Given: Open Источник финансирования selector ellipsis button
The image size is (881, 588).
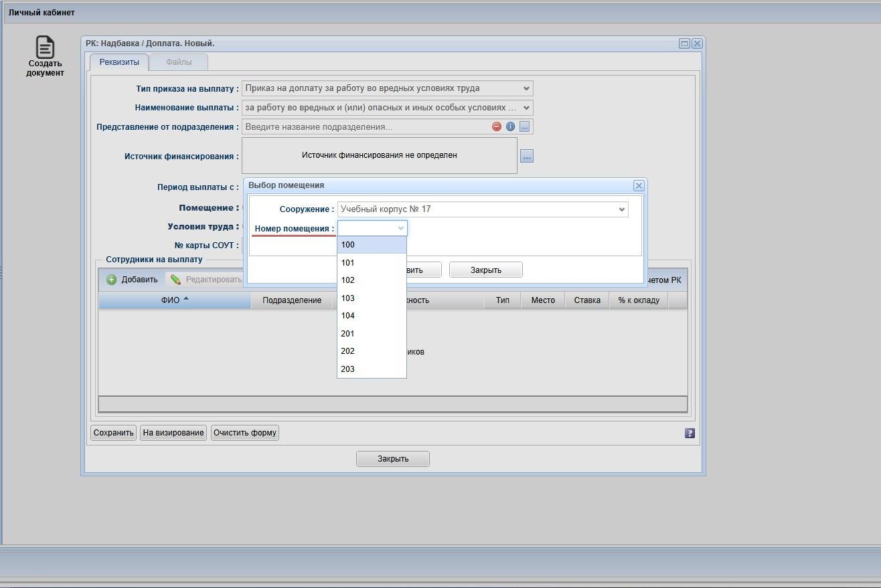Looking at the screenshot, I should [527, 156].
